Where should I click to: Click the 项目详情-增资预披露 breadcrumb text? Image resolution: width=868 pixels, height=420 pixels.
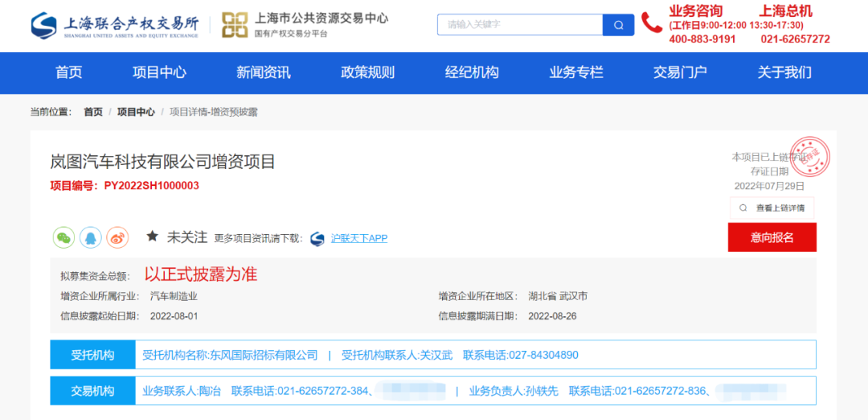point(213,112)
